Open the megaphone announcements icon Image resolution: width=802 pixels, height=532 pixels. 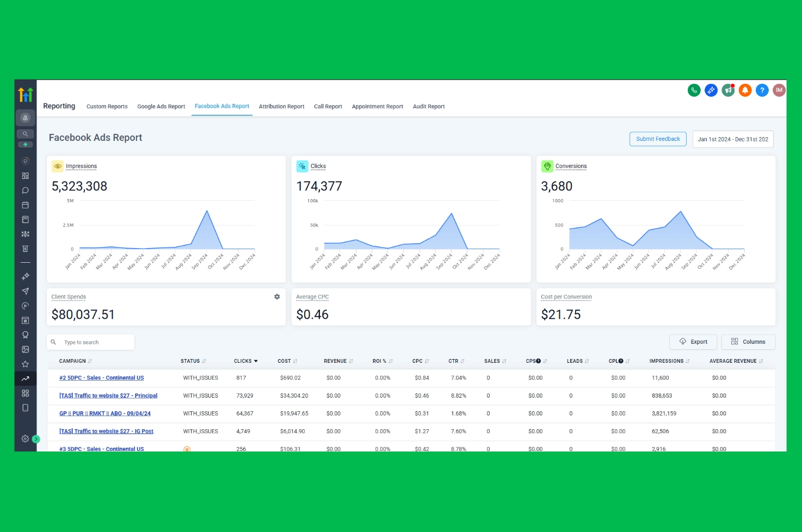pos(728,90)
